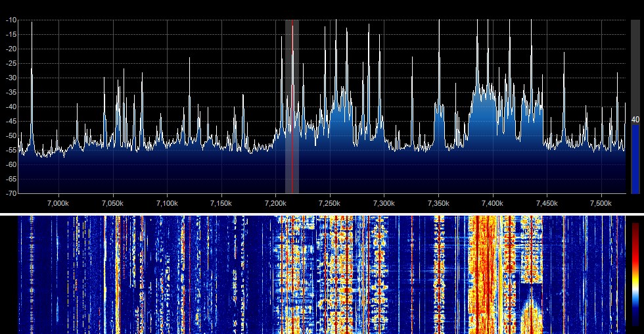Click the 7,000k frequency label
The image size is (644, 334).
(58, 203)
